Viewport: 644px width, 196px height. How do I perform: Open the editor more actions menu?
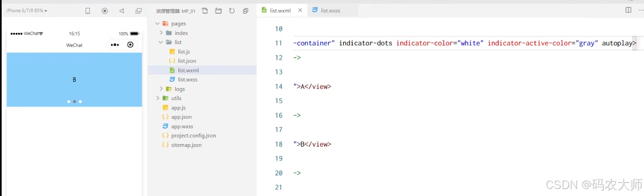[x=641, y=10]
